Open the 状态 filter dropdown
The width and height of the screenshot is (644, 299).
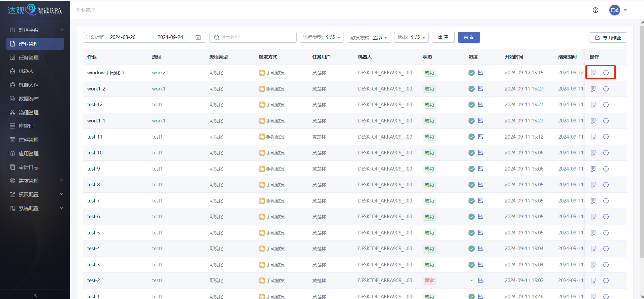(411, 37)
